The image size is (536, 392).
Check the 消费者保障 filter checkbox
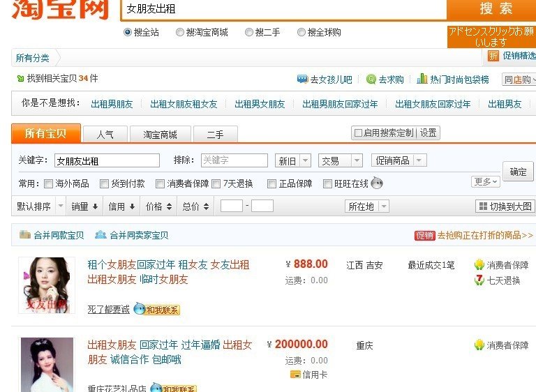point(160,184)
